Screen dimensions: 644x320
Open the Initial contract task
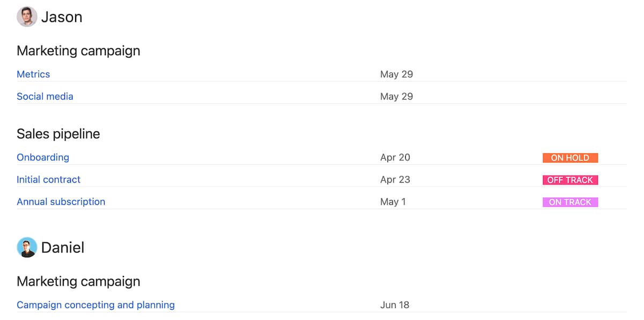point(48,179)
